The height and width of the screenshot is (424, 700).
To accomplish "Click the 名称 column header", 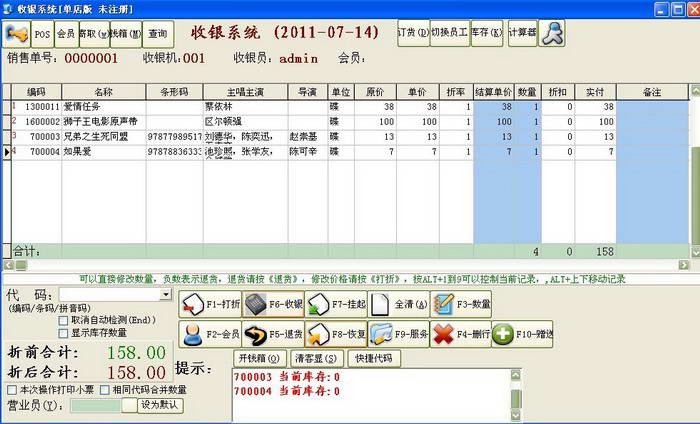I will (104, 92).
